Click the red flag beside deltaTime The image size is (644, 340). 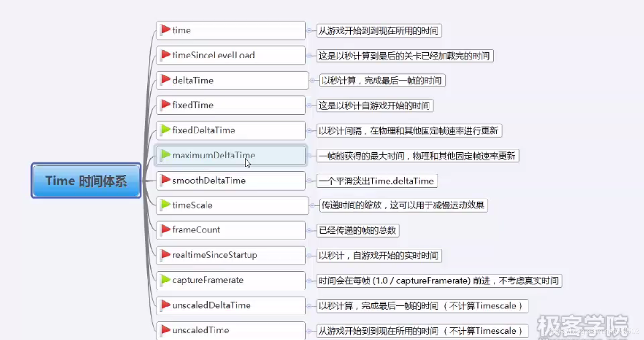coord(165,80)
